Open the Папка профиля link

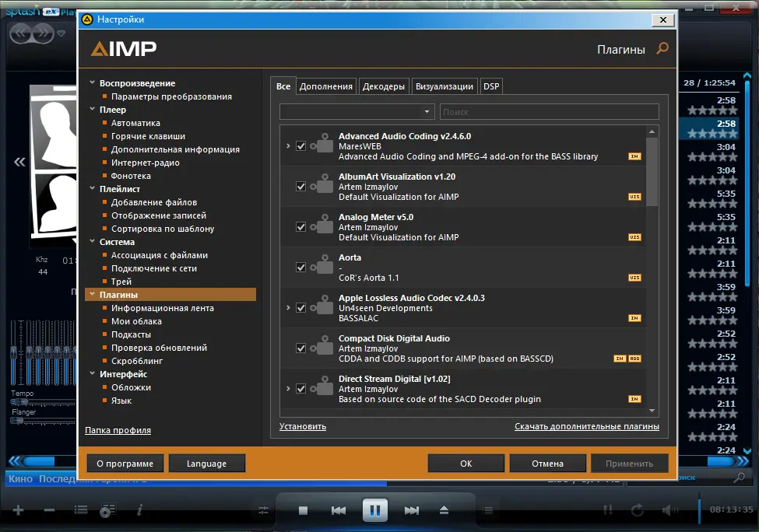point(118,430)
